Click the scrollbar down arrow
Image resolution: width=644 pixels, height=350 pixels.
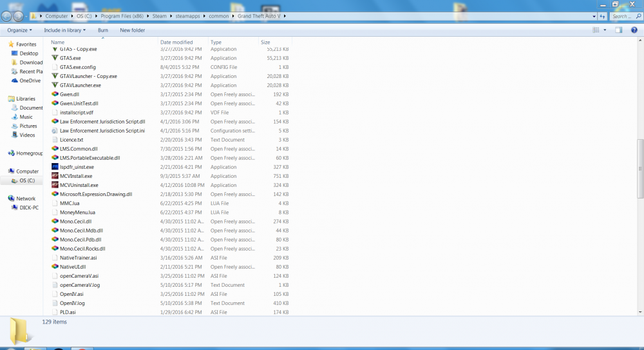(x=640, y=312)
